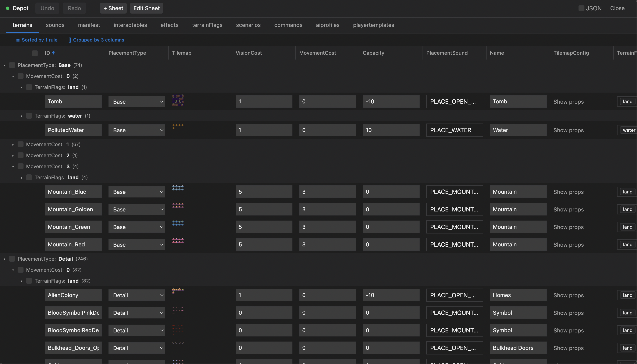Click the Mountain_Golden tilemap icon
The width and height of the screenshot is (637, 364).
click(178, 206)
